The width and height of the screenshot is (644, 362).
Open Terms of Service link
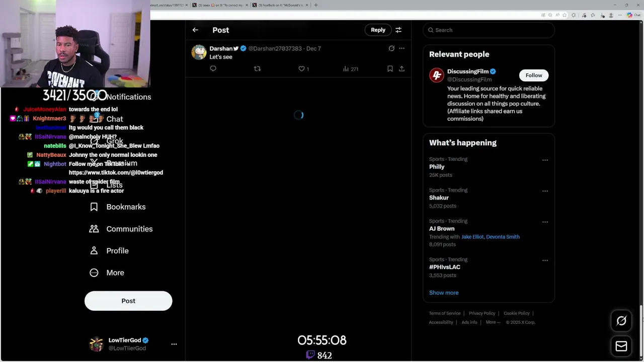pyautogui.click(x=445, y=313)
